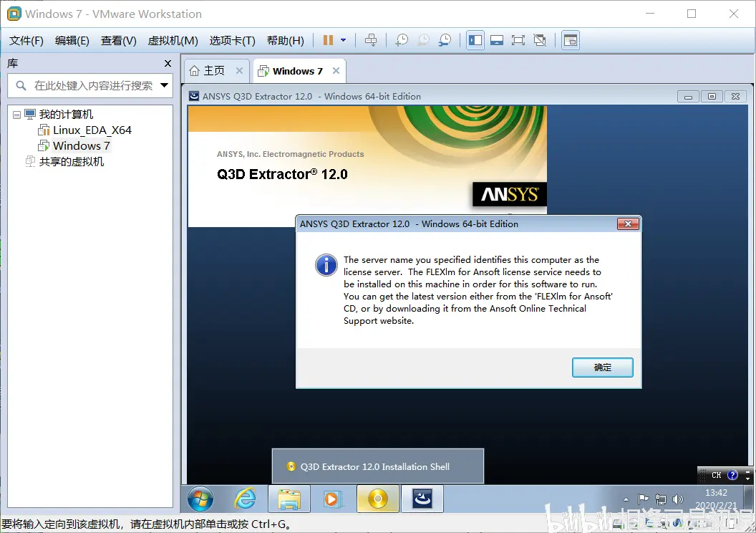Enter full screen mode icon

click(x=518, y=41)
